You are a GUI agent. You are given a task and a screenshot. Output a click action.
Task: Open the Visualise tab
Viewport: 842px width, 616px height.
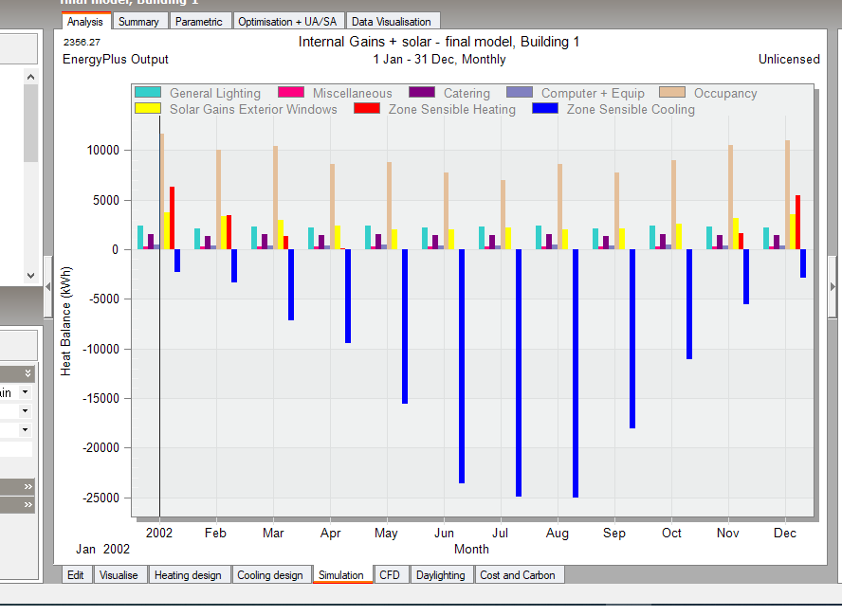pos(119,575)
